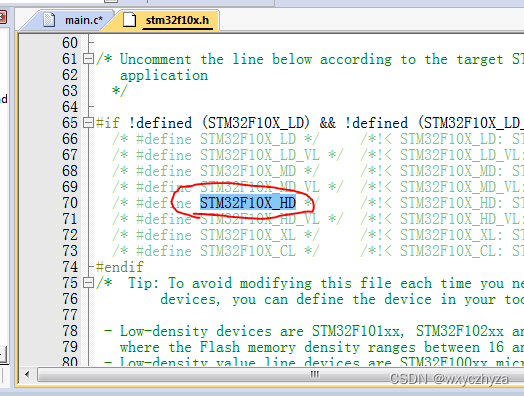The height and width of the screenshot is (396, 524).
Task: Click the highlighted STM32F10X_HD text
Action: 248,203
